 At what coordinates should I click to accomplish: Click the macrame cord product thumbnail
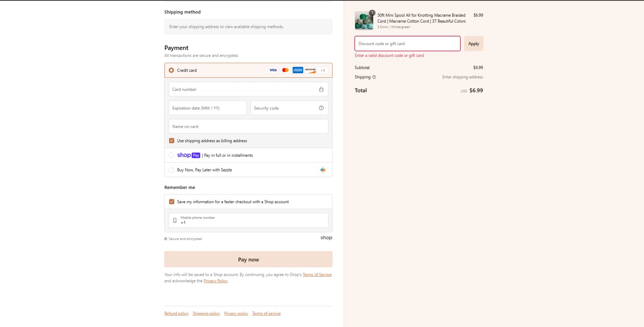pos(364,21)
